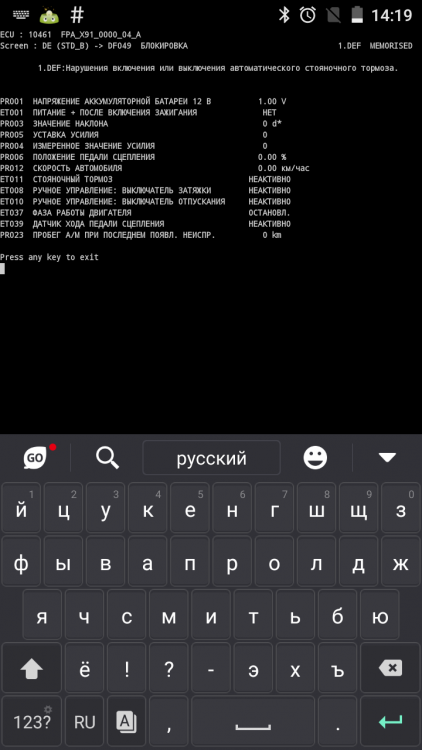Tap the ё key
The image size is (422, 750).
(84, 670)
